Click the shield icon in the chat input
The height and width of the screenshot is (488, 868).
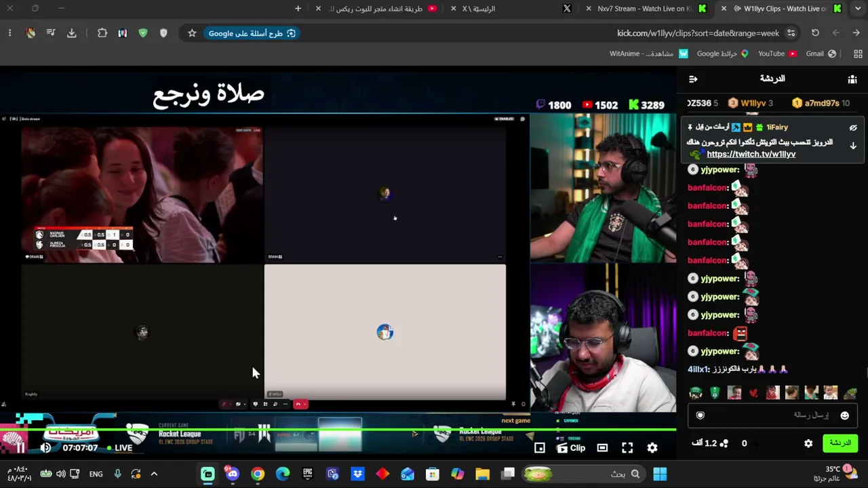(x=701, y=415)
